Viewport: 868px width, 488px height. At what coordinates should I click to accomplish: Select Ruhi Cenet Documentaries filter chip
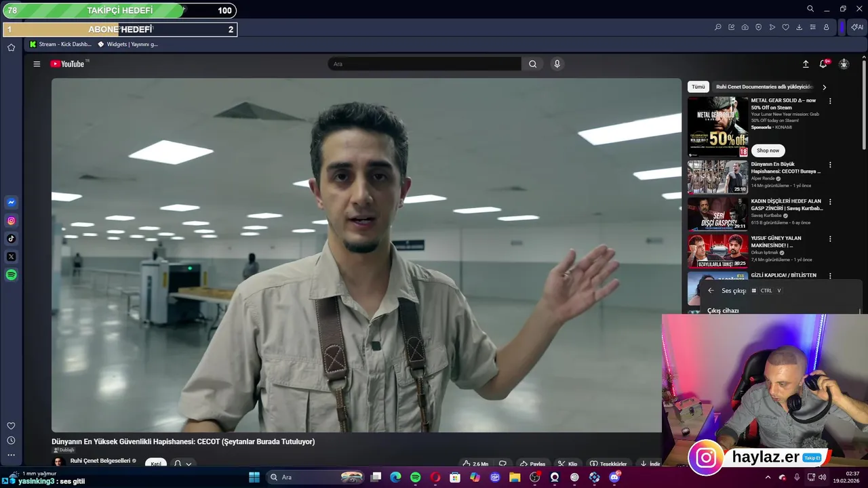pyautogui.click(x=764, y=87)
